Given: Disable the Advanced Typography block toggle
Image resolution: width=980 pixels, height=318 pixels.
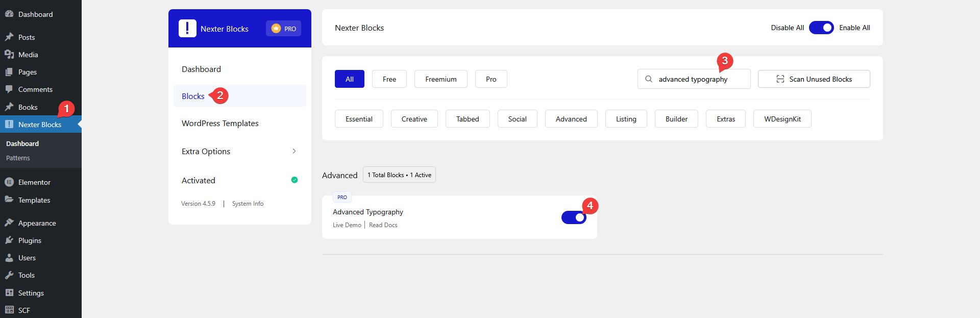Looking at the screenshot, I should click(x=574, y=217).
